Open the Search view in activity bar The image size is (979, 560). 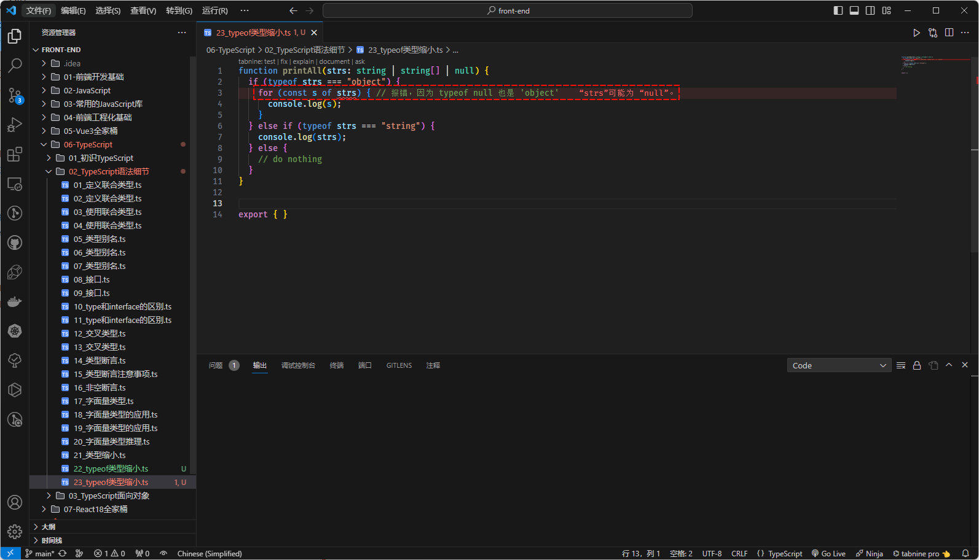tap(15, 65)
